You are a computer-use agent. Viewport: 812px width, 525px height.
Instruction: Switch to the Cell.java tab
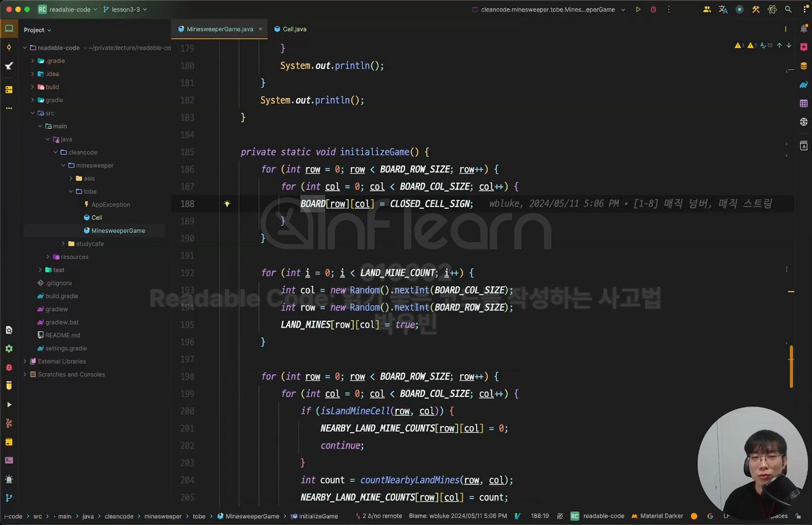coord(290,29)
